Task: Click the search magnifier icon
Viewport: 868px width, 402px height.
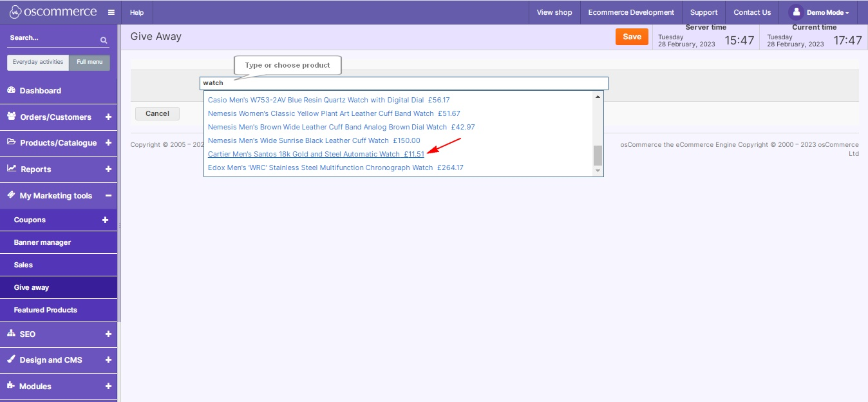Action: [x=104, y=40]
